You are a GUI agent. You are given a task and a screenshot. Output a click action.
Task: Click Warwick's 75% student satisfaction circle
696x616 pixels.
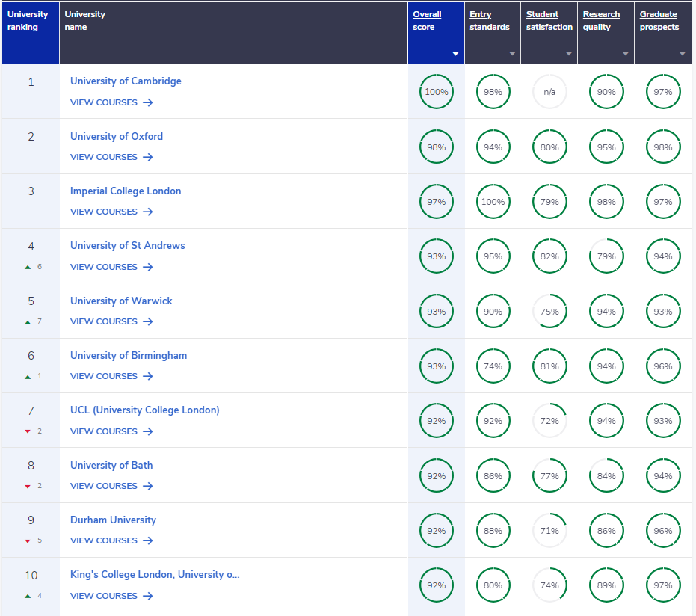point(549,312)
